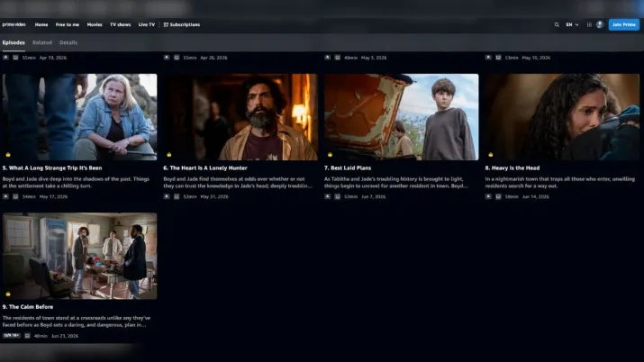The width and height of the screenshot is (644, 362).
Task: Click the rating badge beside Jun 21, 2026
Action: 12,336
